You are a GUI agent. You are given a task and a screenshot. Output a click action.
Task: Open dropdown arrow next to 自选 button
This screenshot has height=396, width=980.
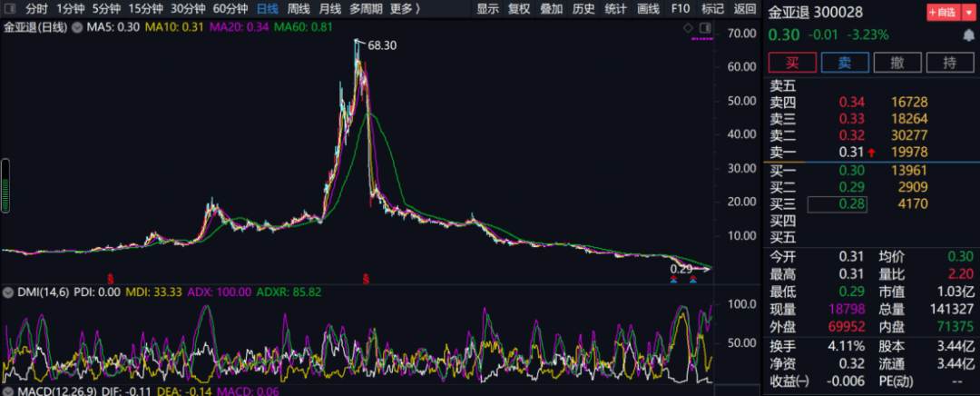[967, 13]
